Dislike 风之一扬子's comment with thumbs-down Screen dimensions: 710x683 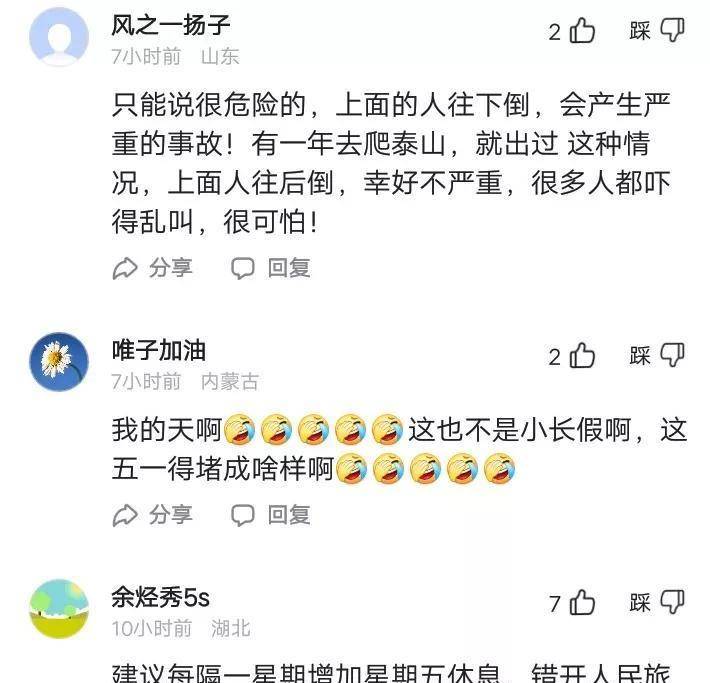point(672,30)
